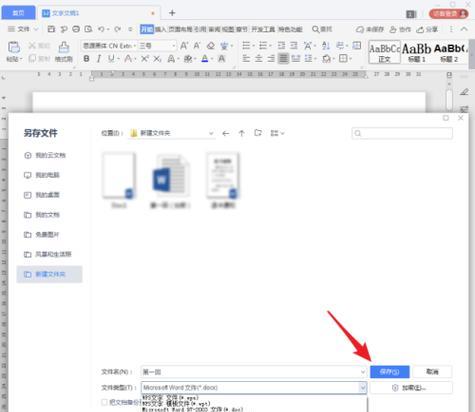
Task: Go up one folder level
Action: [242, 133]
